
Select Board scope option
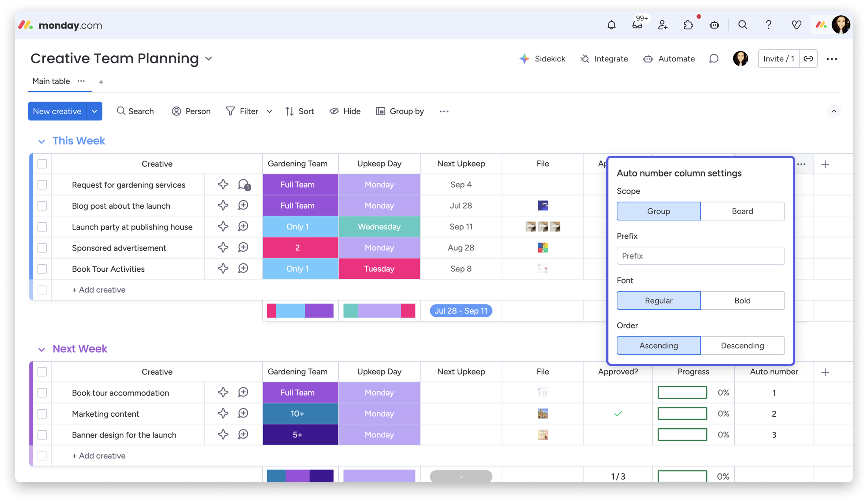pos(742,211)
